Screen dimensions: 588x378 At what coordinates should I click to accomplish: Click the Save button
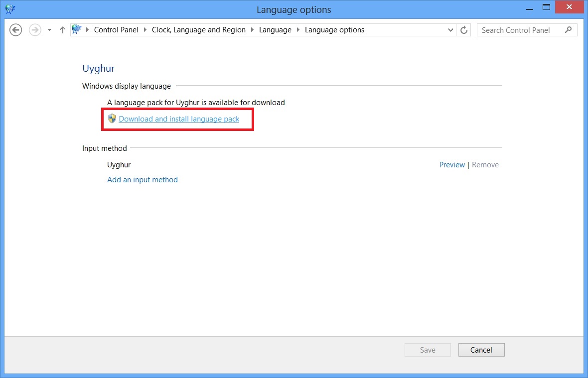428,350
